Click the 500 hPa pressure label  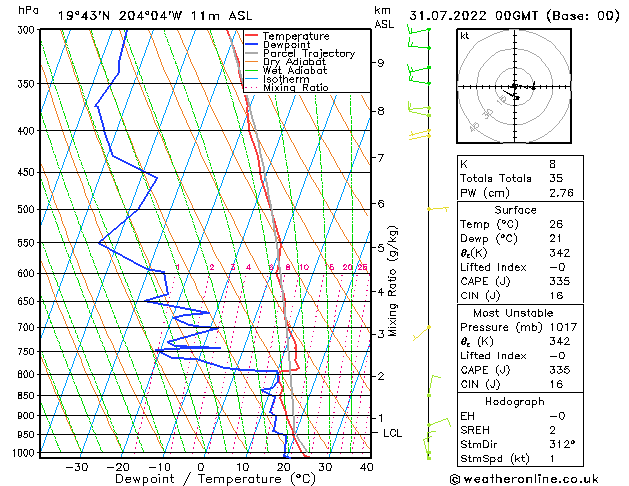coord(28,209)
